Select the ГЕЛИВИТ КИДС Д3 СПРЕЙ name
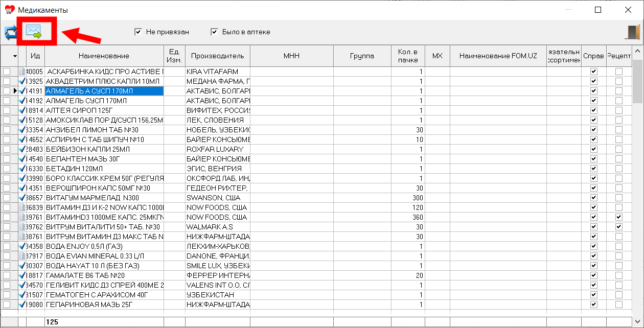Screen dimensions: 644x328 (x=104, y=285)
